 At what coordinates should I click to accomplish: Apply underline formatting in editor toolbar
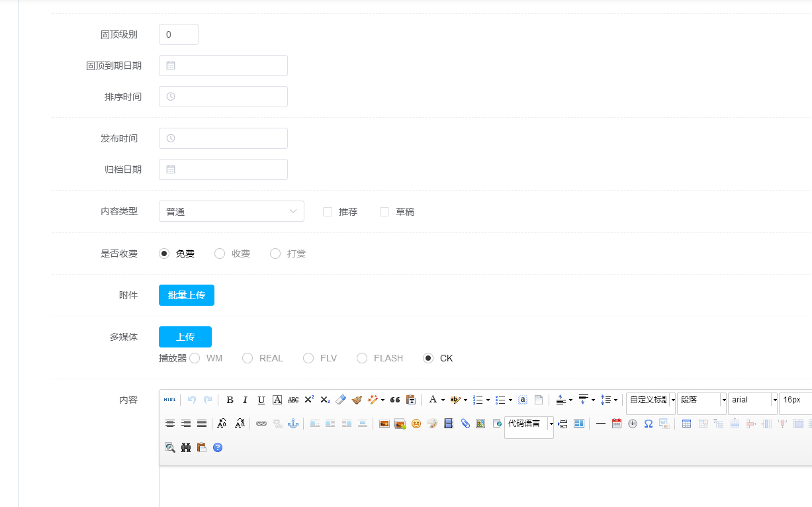pos(261,400)
